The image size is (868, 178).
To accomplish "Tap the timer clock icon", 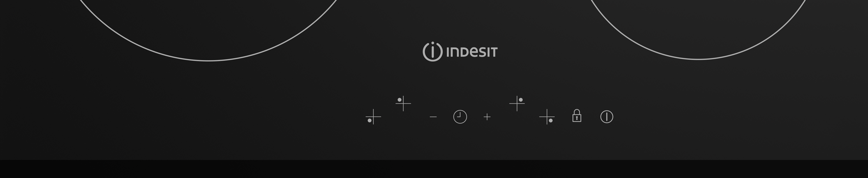I will coord(460,117).
